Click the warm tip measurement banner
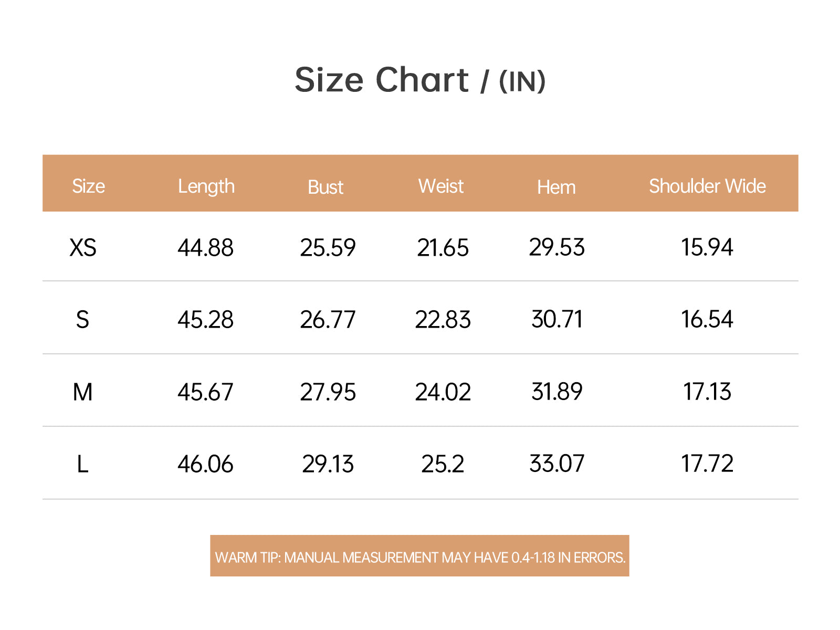The image size is (840, 630). point(419,556)
